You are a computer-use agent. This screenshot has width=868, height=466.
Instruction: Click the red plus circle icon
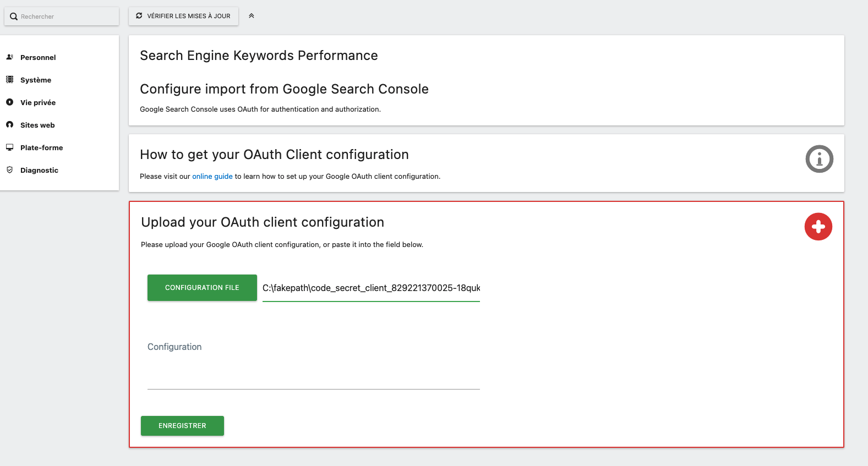point(818,227)
